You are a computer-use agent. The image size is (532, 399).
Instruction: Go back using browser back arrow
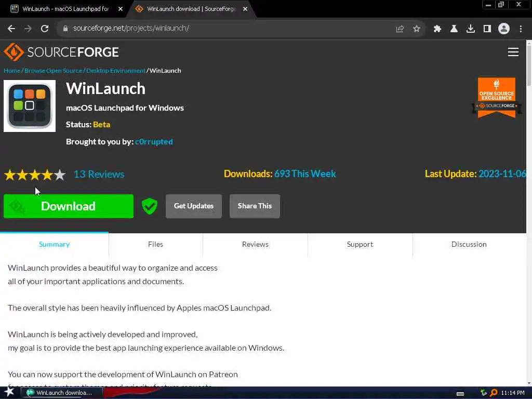(x=11, y=29)
